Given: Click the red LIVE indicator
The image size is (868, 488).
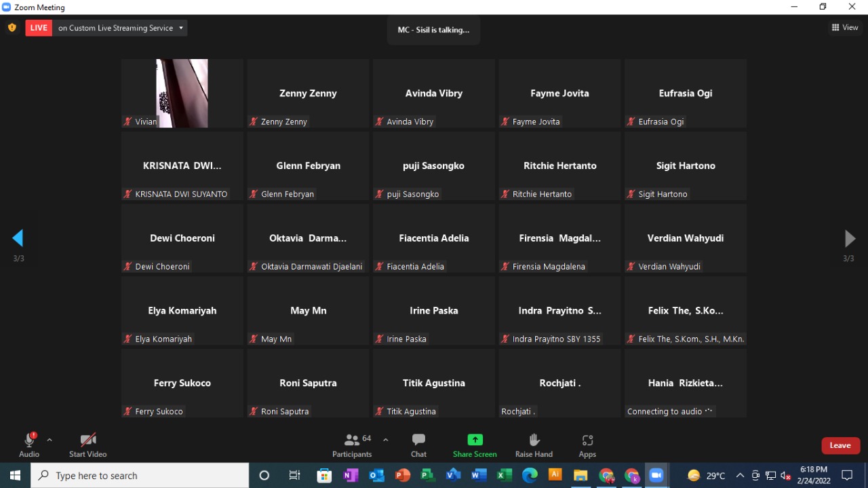Looking at the screenshot, I should (39, 28).
